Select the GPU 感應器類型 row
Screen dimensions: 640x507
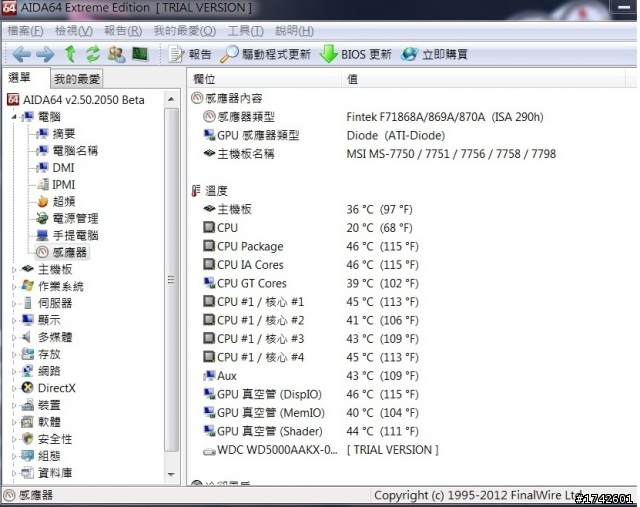(324, 136)
